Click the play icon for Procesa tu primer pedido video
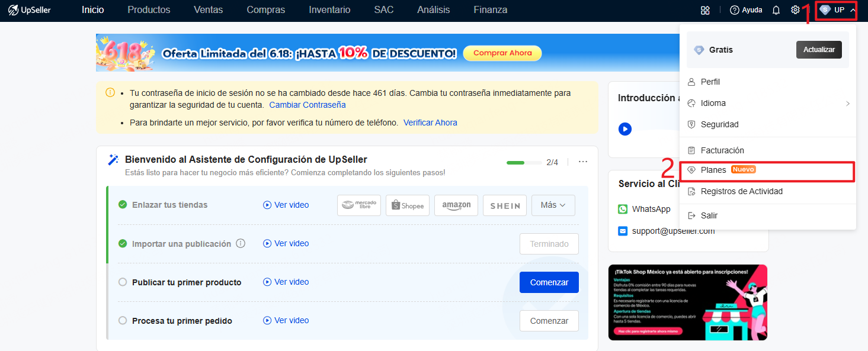Screen dimensions: 868x351 267,320
